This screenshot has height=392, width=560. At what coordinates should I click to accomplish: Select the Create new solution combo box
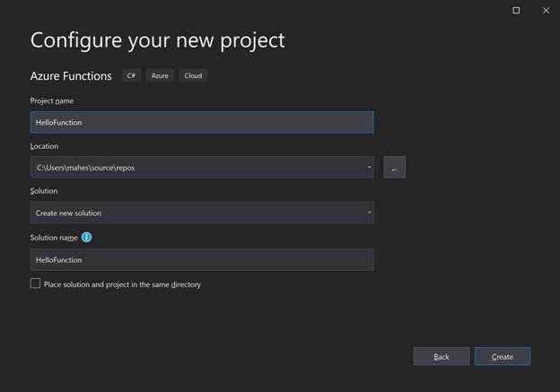click(202, 213)
